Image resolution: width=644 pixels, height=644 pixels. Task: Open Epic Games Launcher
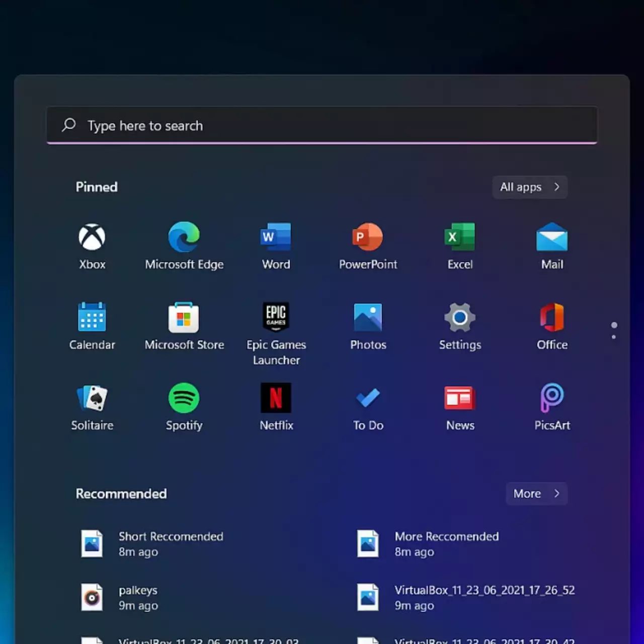276,334
